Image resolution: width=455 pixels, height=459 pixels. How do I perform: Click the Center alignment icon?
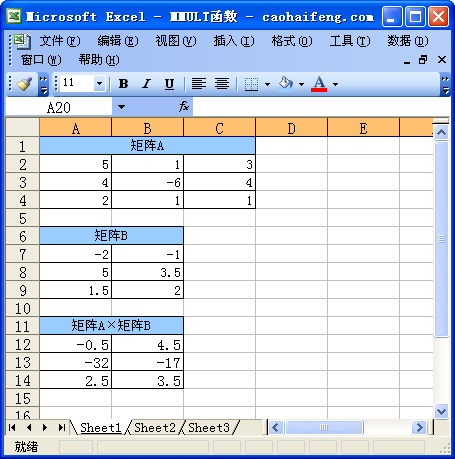222,84
